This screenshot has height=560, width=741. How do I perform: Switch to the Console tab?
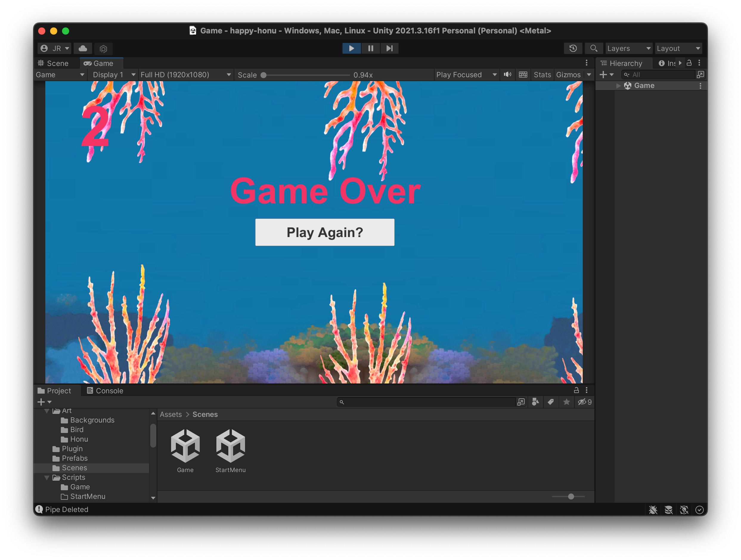[105, 391]
